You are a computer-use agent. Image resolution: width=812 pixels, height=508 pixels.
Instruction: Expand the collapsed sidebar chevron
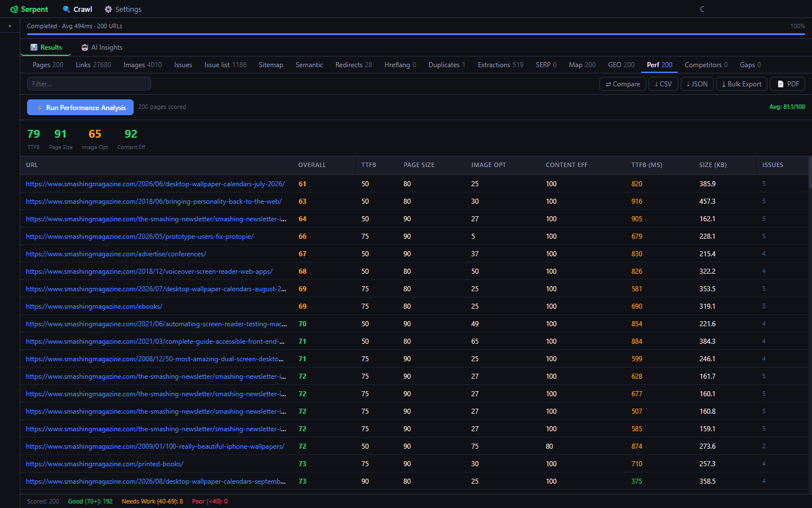point(10,26)
